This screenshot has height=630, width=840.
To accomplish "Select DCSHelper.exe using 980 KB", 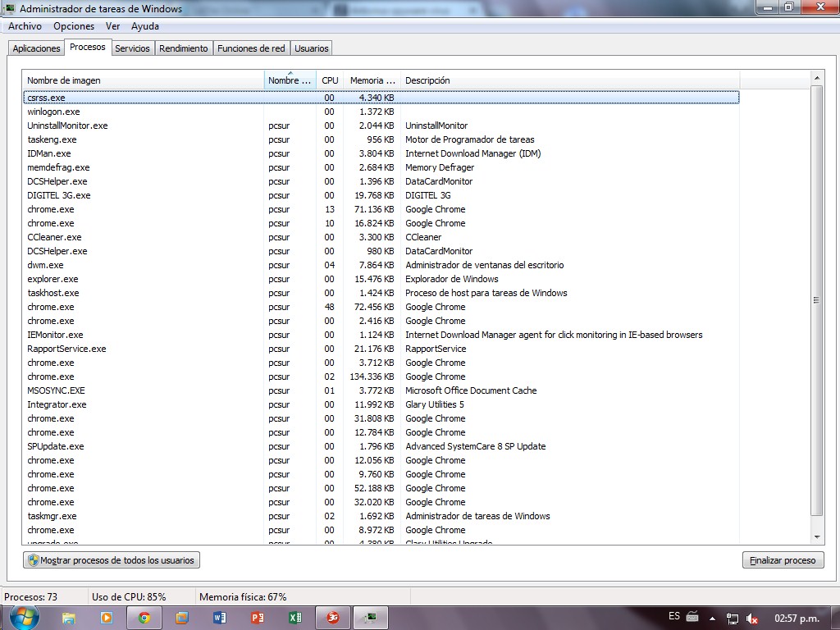I will (381, 251).
